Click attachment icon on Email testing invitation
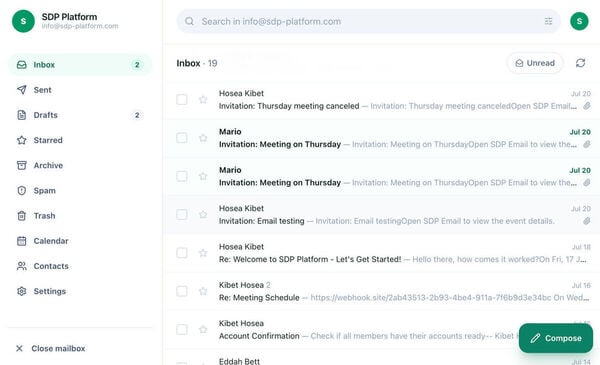The image size is (600, 365). click(x=587, y=221)
